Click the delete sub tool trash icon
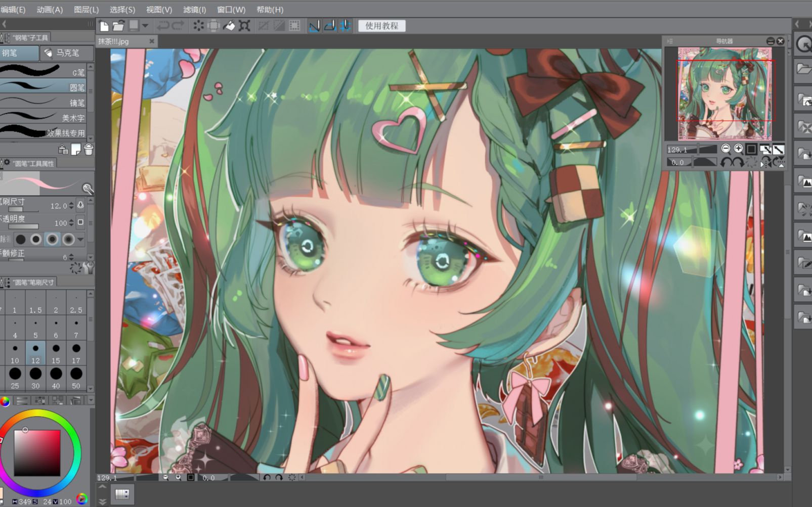 click(x=89, y=150)
